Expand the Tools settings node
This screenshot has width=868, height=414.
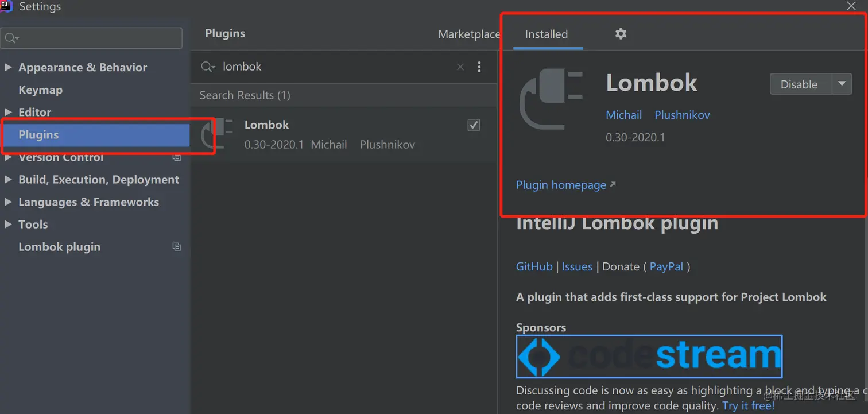pyautogui.click(x=8, y=225)
